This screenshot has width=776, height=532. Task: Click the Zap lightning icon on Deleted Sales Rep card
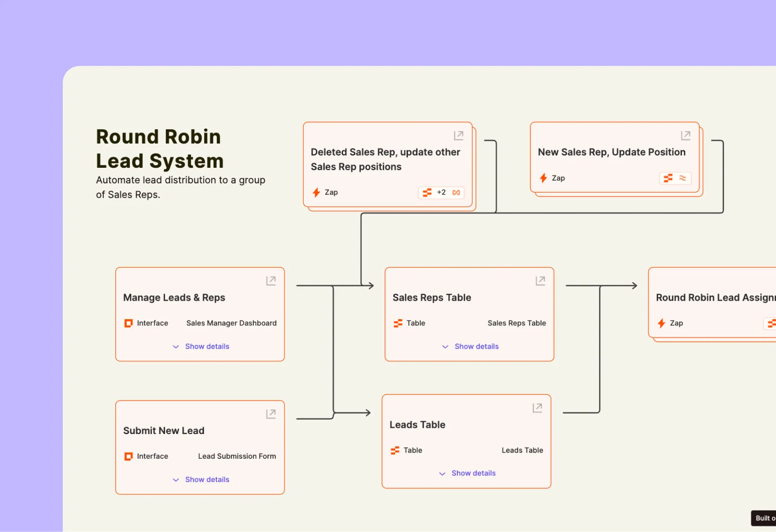pyautogui.click(x=316, y=192)
